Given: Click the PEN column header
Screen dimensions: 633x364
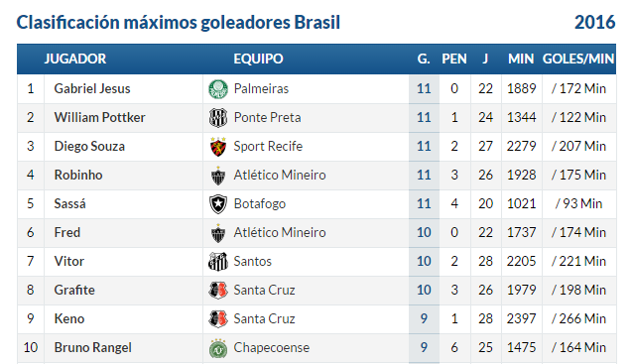Looking at the screenshot, I should pyautogui.click(x=454, y=59).
